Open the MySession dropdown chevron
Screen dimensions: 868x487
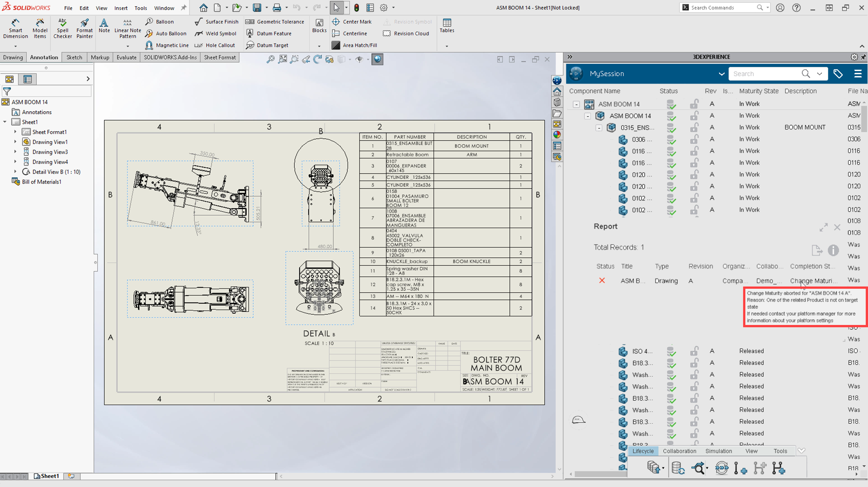(721, 74)
